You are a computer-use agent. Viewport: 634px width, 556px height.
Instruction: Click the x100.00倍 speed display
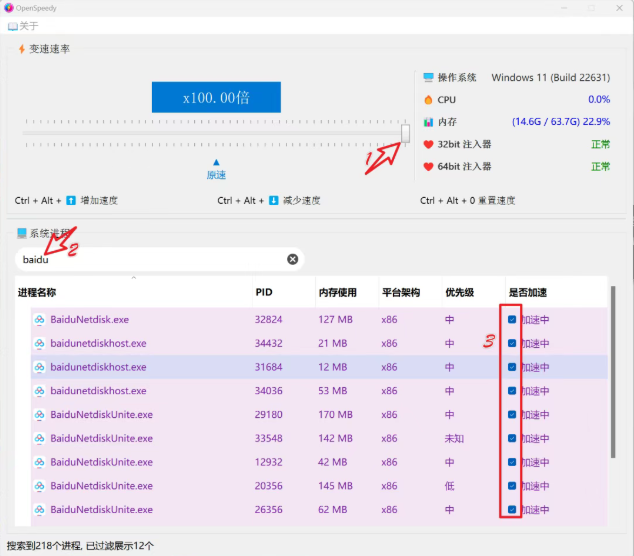pos(216,97)
